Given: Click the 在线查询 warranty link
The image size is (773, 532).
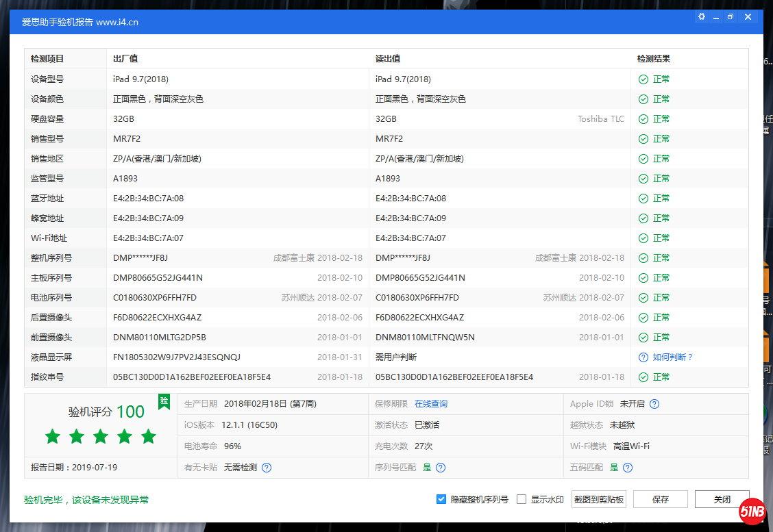Looking at the screenshot, I should (x=431, y=404).
